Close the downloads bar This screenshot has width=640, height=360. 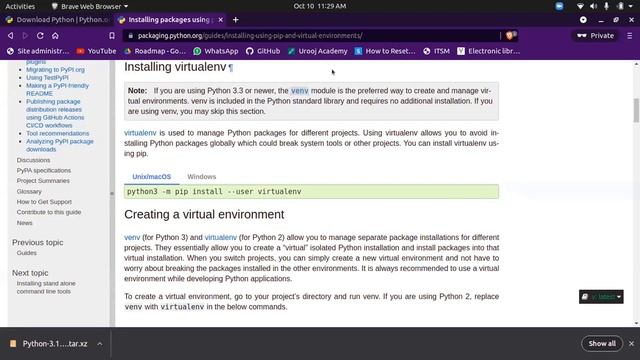tap(631, 344)
